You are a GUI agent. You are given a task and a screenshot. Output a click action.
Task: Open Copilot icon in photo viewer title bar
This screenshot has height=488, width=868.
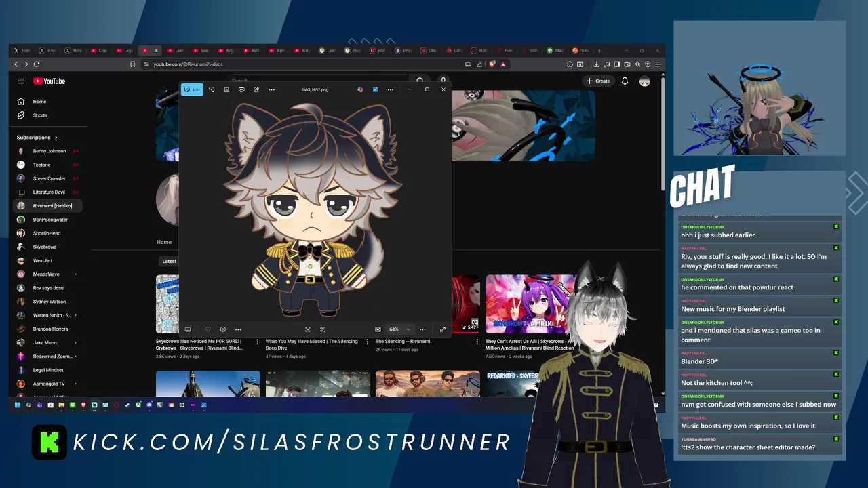click(360, 89)
